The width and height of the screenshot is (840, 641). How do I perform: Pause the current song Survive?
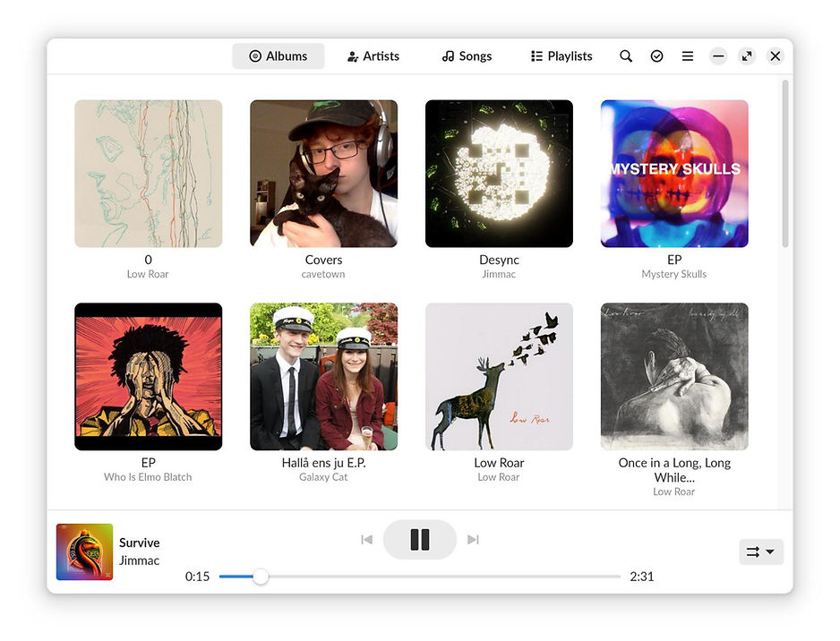[419, 540]
